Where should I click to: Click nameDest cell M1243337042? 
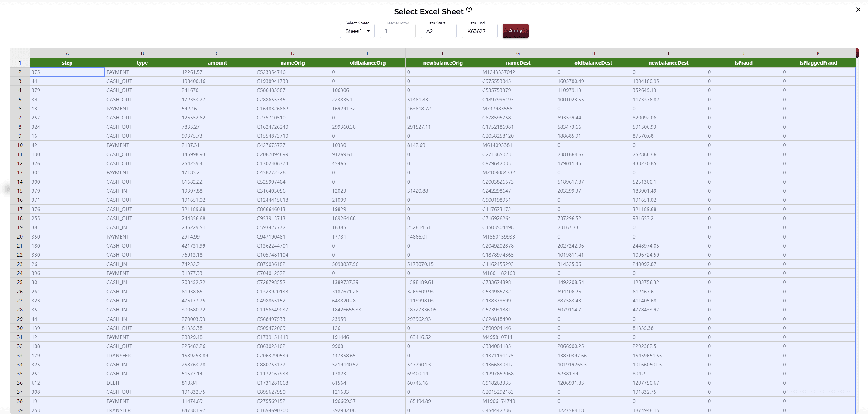tap(518, 72)
